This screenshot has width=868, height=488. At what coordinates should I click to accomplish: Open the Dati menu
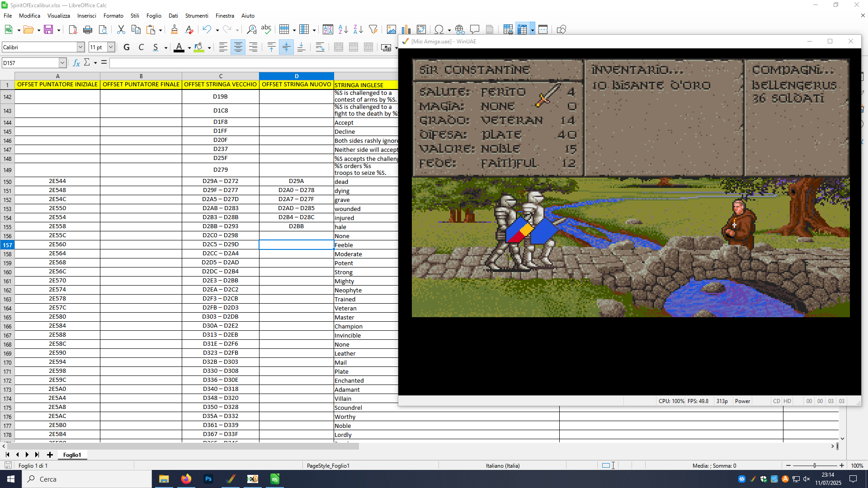point(173,15)
